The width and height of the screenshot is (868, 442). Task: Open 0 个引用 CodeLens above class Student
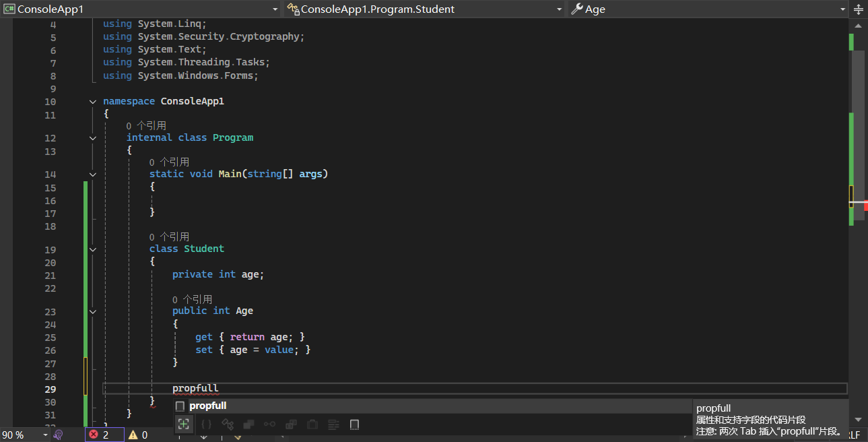pos(169,236)
